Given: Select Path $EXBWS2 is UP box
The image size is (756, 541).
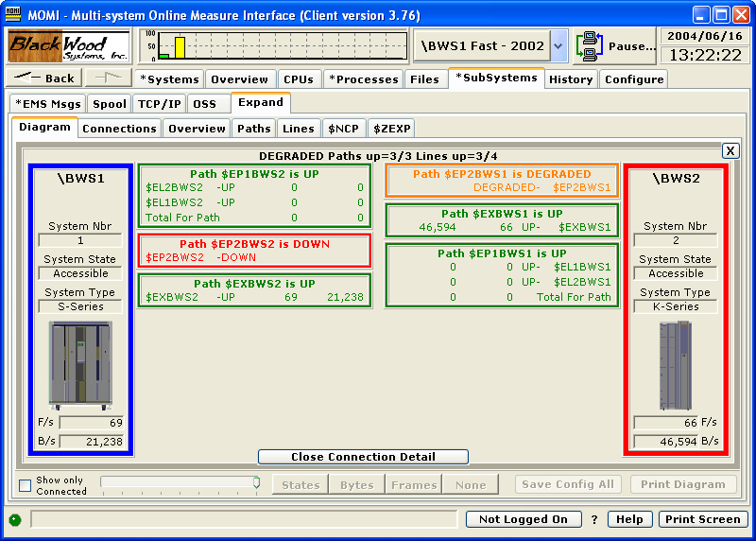Looking at the screenshot, I should tap(254, 290).
